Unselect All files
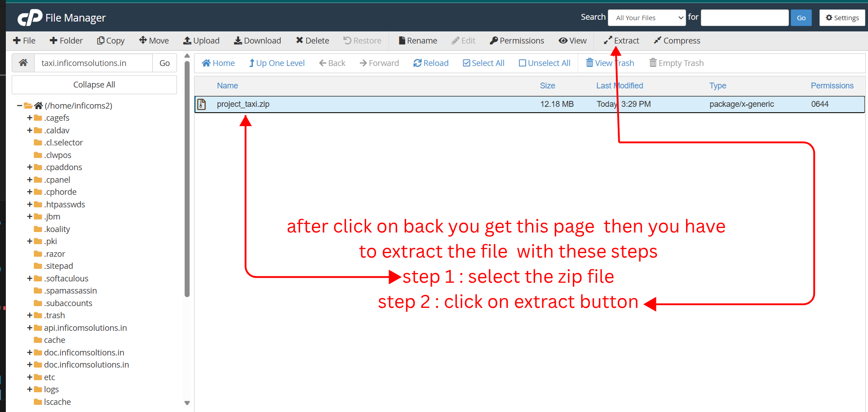This screenshot has width=868, height=412. 544,63
